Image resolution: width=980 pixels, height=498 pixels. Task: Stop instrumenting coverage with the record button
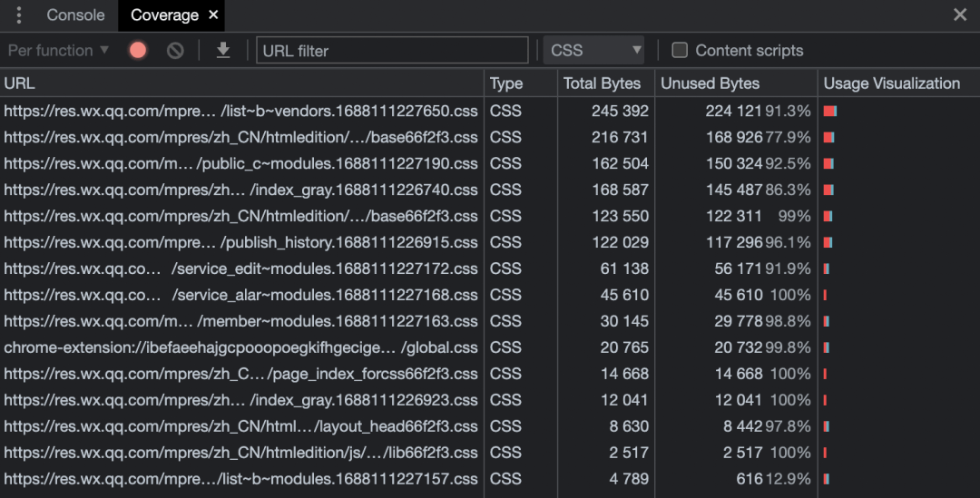[138, 51]
